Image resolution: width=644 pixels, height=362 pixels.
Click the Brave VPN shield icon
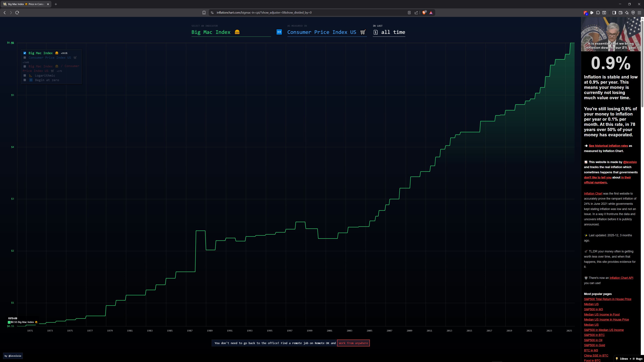633,13
